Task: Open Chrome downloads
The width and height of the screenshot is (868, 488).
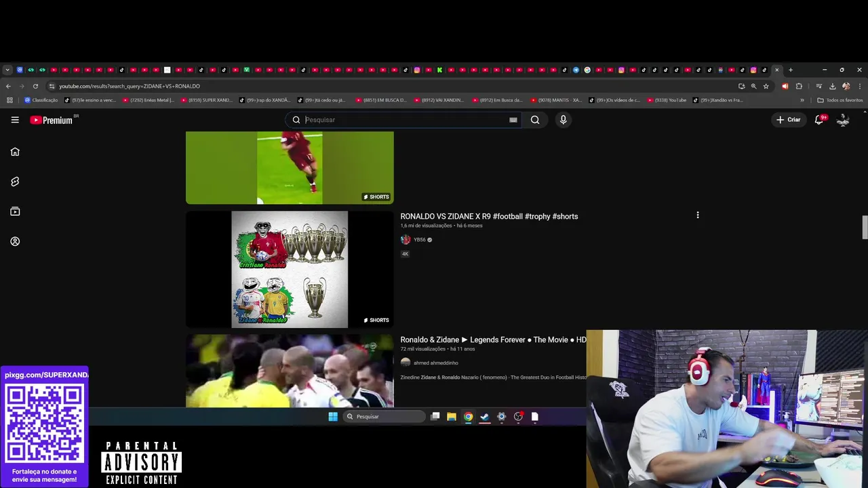Action: tap(832, 86)
